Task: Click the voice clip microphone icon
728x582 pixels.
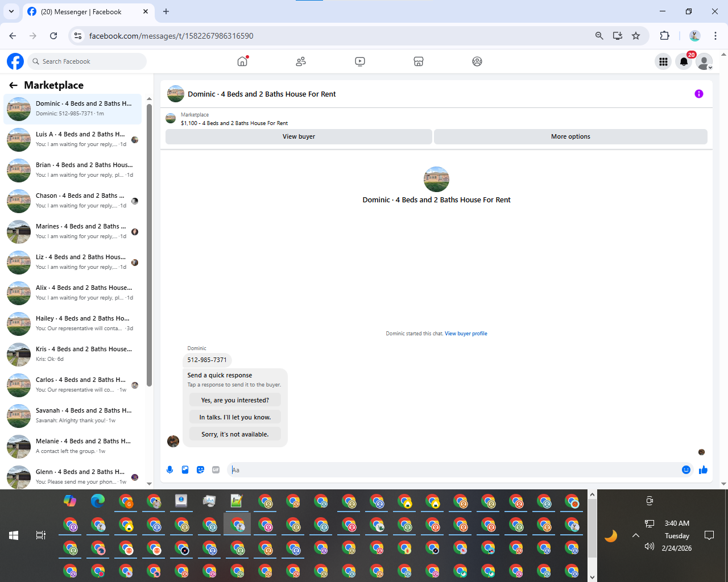Action: 169,469
